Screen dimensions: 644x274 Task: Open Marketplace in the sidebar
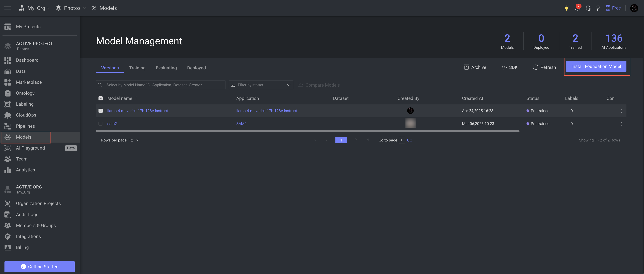click(x=29, y=82)
